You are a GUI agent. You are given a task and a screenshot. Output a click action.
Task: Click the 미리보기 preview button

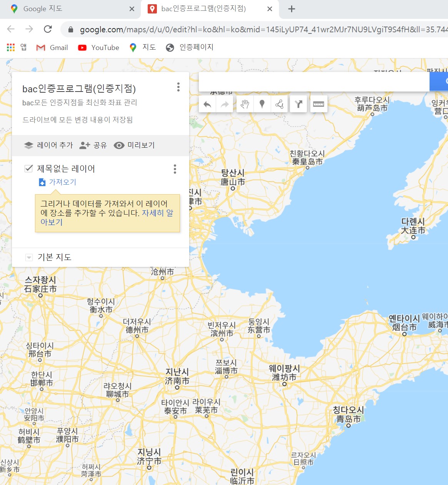[134, 145]
